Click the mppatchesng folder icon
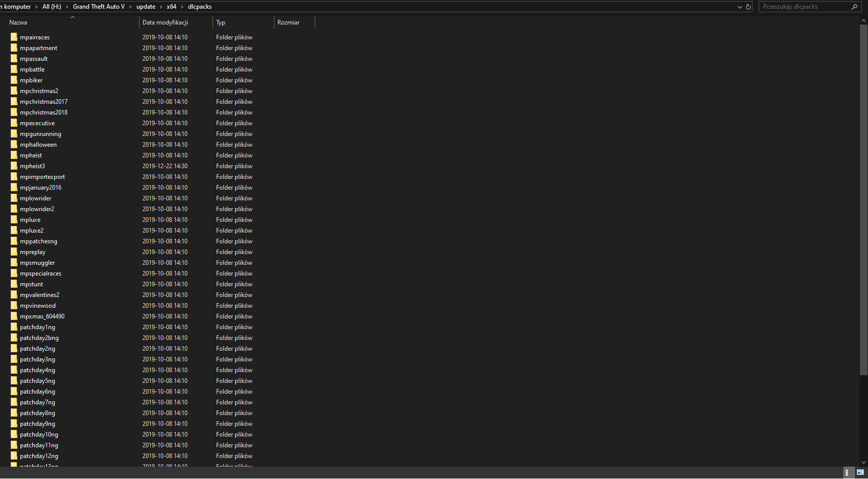Screen dimensions: 868x479 coord(14,241)
